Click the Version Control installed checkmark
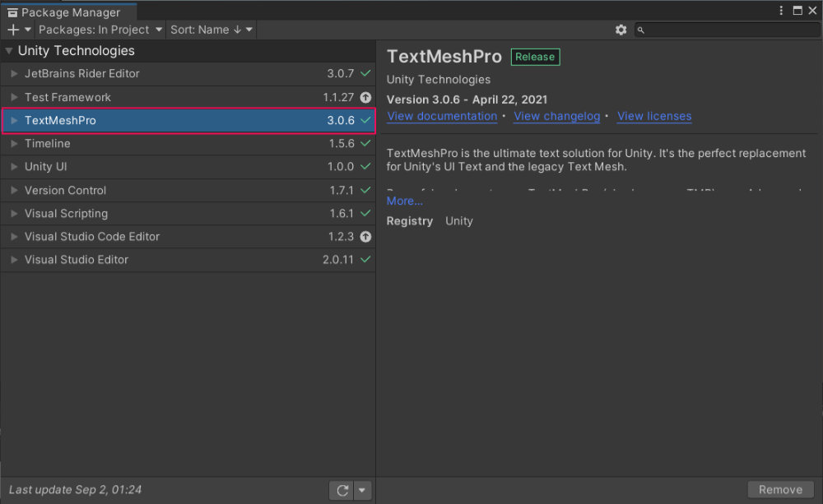The width and height of the screenshot is (823, 504). click(366, 190)
